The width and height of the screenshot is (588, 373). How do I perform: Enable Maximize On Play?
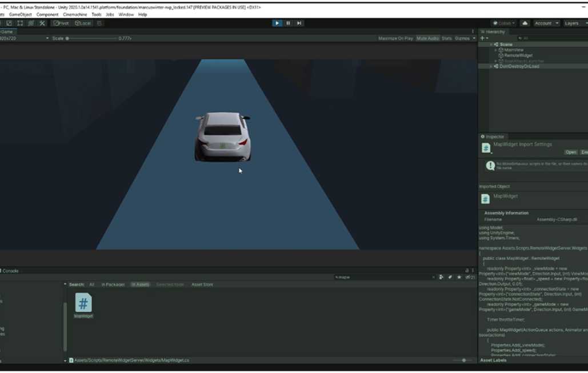(x=395, y=38)
